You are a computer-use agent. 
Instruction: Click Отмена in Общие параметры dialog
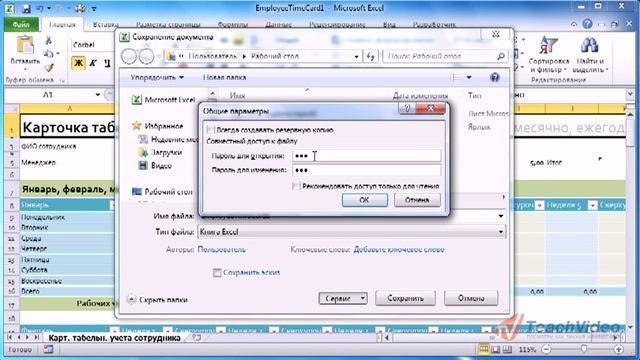point(417,200)
